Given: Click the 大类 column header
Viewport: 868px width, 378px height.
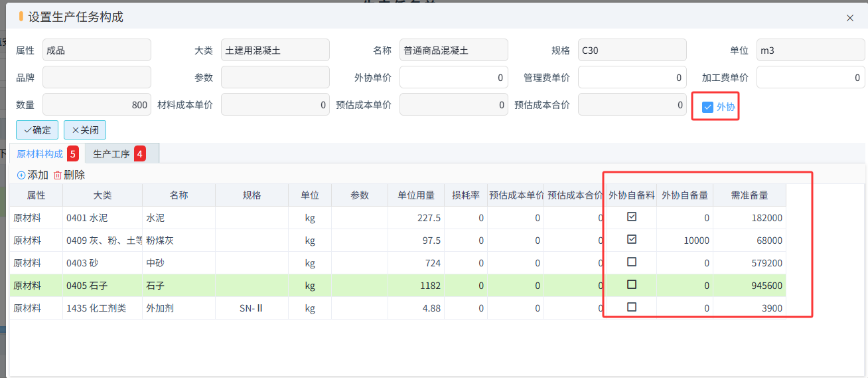Looking at the screenshot, I should [102, 195].
